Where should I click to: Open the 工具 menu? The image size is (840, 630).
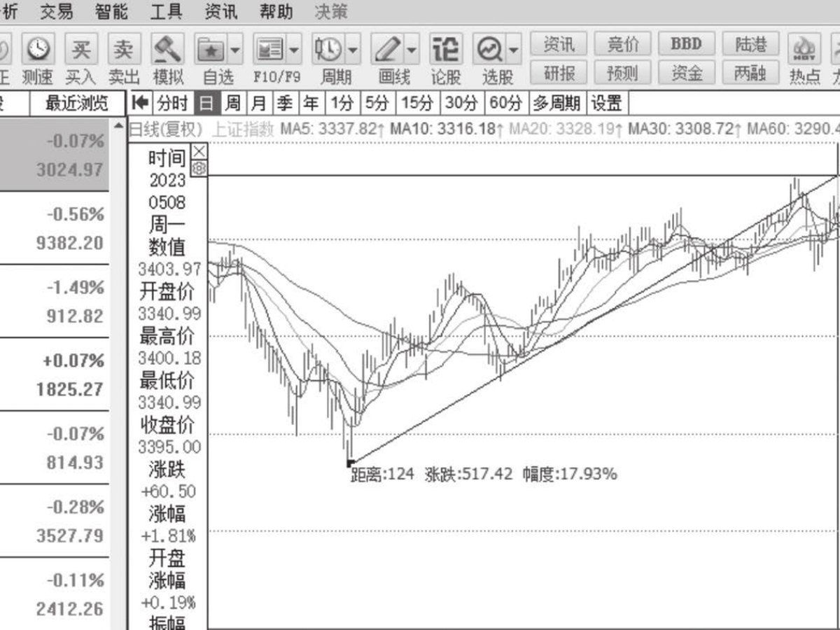166,11
